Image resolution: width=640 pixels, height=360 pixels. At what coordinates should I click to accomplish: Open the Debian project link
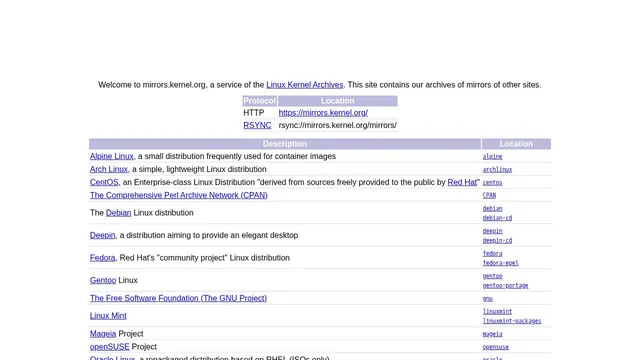tap(118, 213)
